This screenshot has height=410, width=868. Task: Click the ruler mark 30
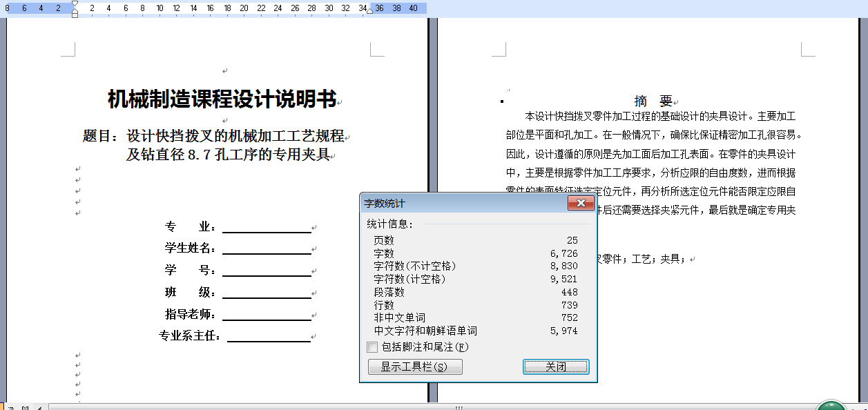[329, 8]
